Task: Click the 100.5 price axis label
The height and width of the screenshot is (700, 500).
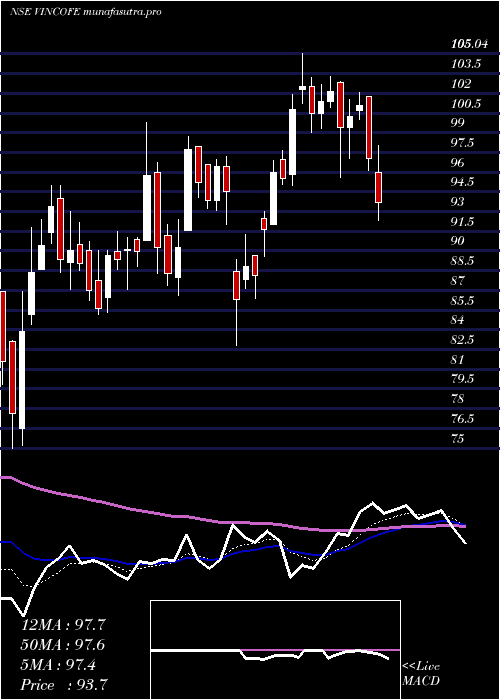Action: click(x=466, y=103)
